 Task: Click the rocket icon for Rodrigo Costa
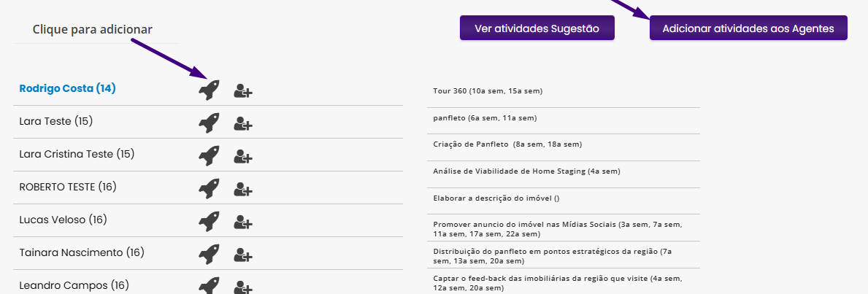coord(209,90)
